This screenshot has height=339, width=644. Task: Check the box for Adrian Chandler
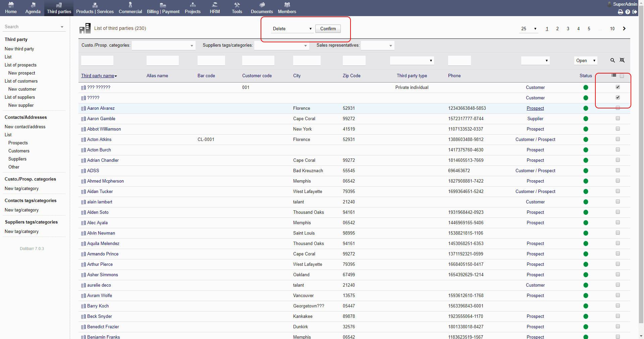(x=618, y=160)
